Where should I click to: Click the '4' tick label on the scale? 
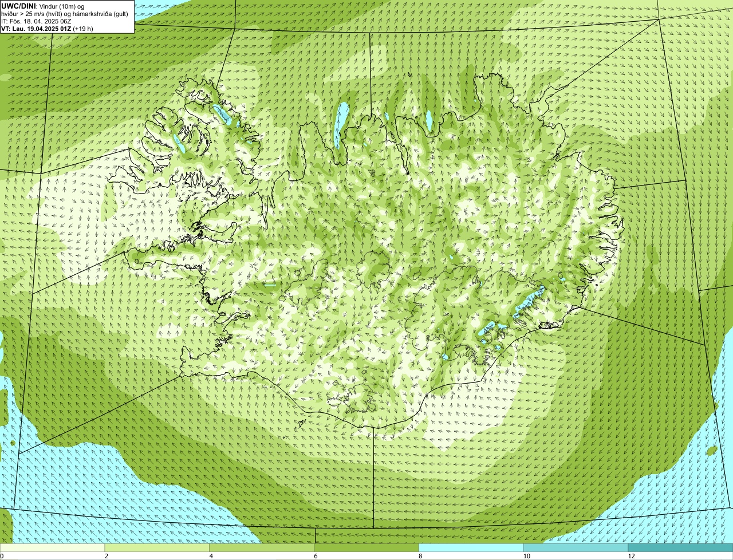pyautogui.click(x=211, y=556)
